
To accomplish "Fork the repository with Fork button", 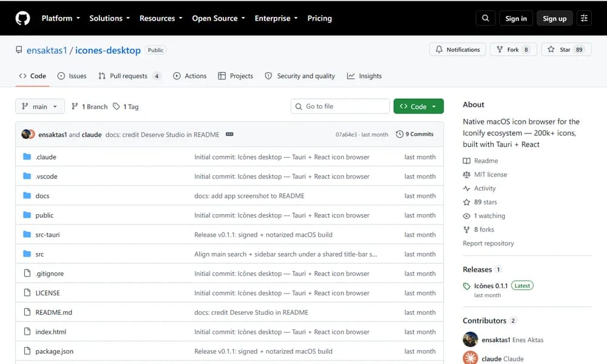I will [x=514, y=50].
